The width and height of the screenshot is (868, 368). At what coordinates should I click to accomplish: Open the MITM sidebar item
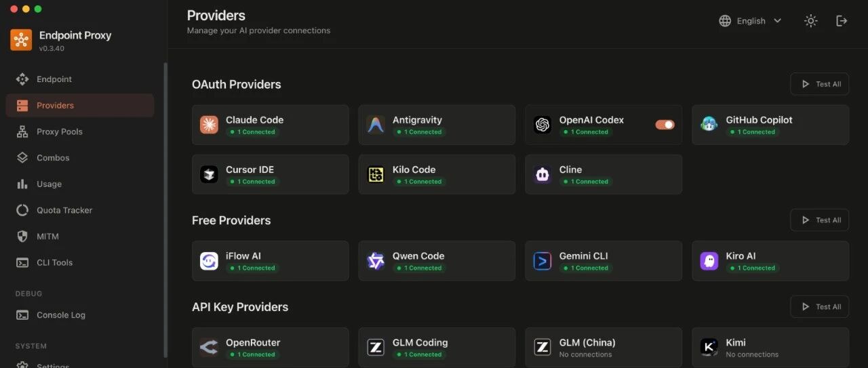click(80, 237)
